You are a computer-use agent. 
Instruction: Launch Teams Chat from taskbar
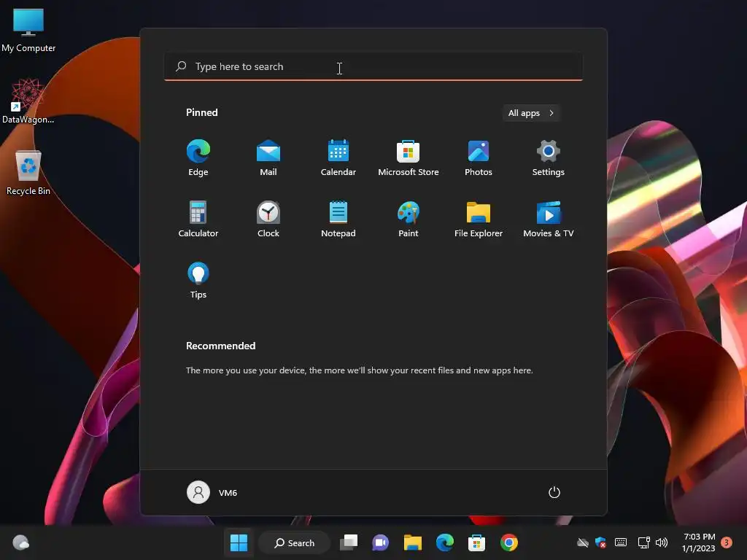380,542
